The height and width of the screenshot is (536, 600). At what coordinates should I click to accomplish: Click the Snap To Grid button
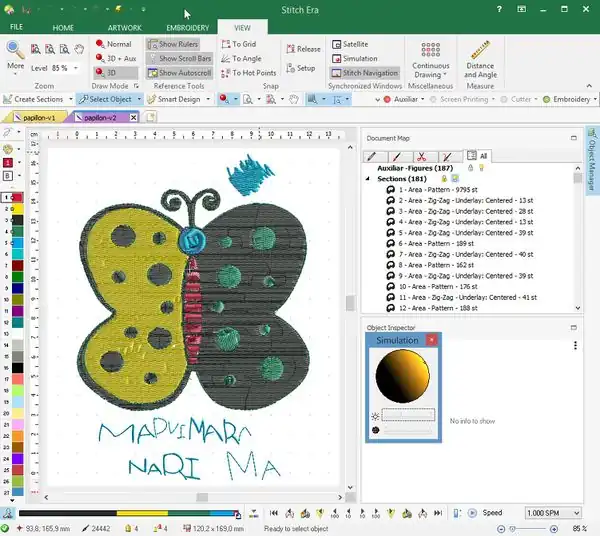point(239,44)
